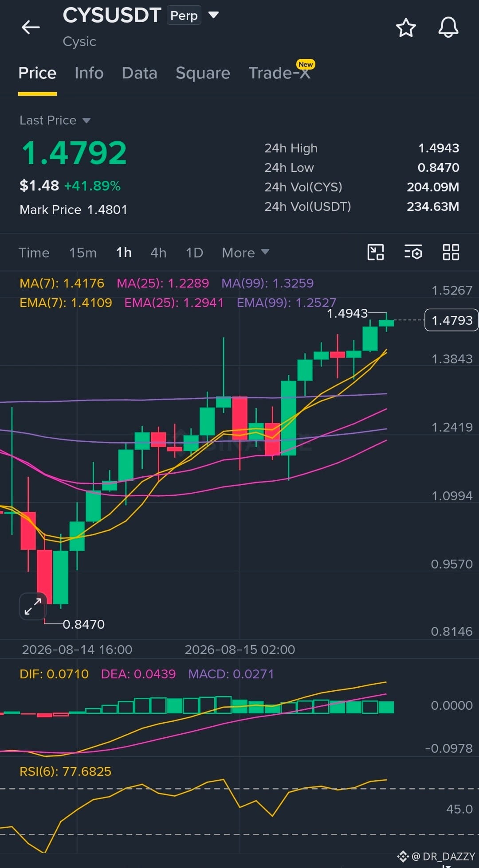
Task: Tap the 1.3843 price axis label
Action: tap(452, 359)
